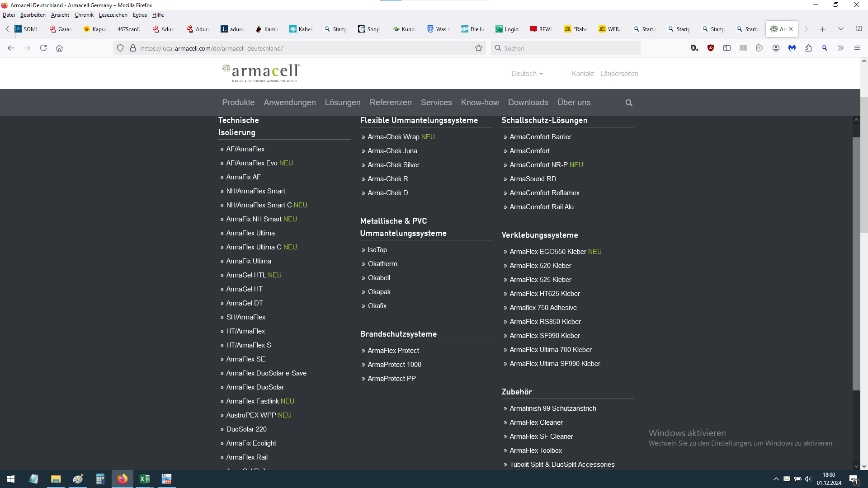Open volume control in system tray

point(808,479)
